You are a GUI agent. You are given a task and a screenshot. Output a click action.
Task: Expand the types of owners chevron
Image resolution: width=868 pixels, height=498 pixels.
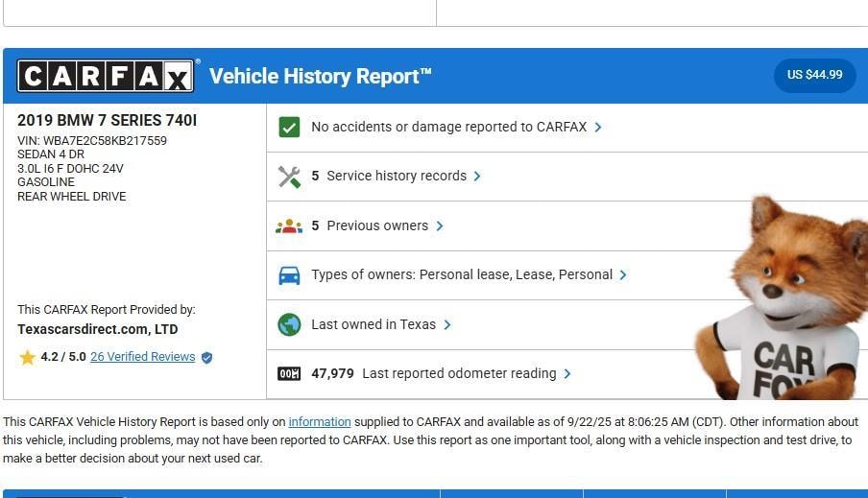(623, 275)
